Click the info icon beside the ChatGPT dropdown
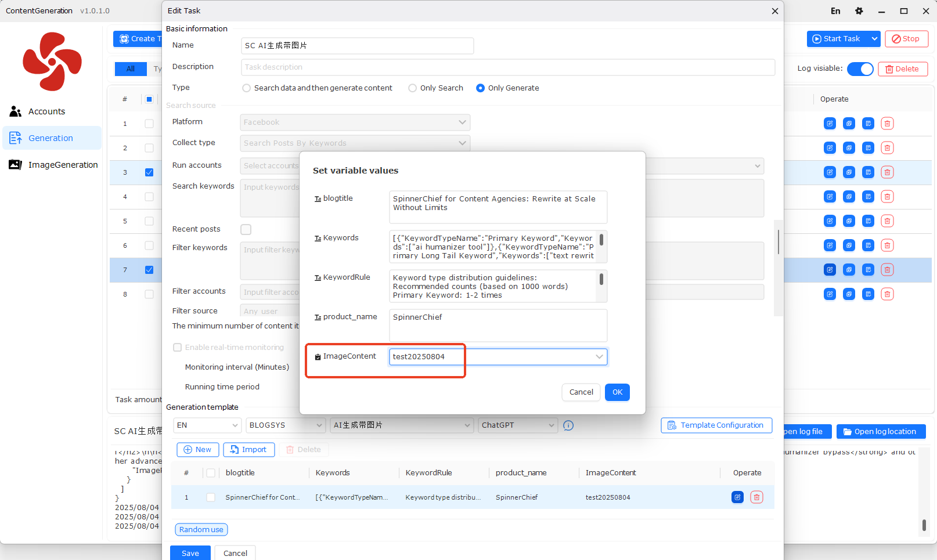 [568, 425]
